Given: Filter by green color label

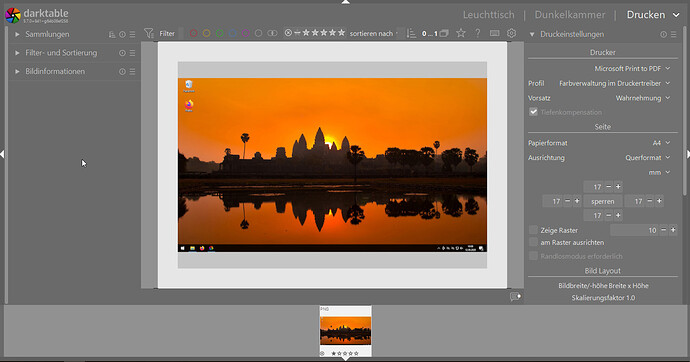Looking at the screenshot, I should (x=220, y=33).
